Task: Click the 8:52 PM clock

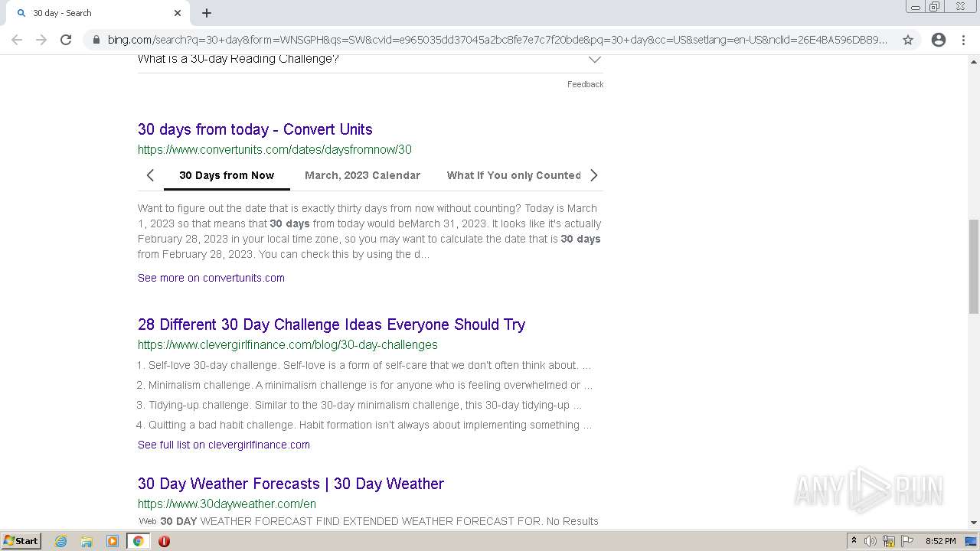Action: tap(941, 541)
